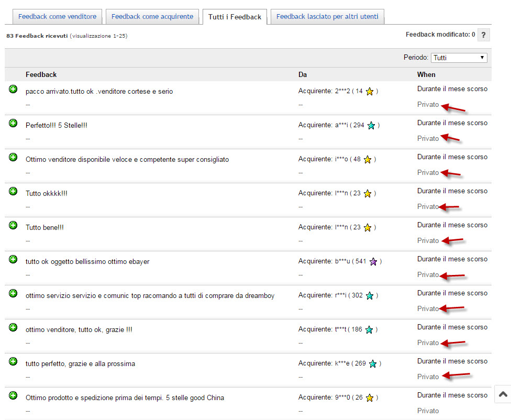Select 'Feedback lasciato per altri utenti' tab

[327, 17]
